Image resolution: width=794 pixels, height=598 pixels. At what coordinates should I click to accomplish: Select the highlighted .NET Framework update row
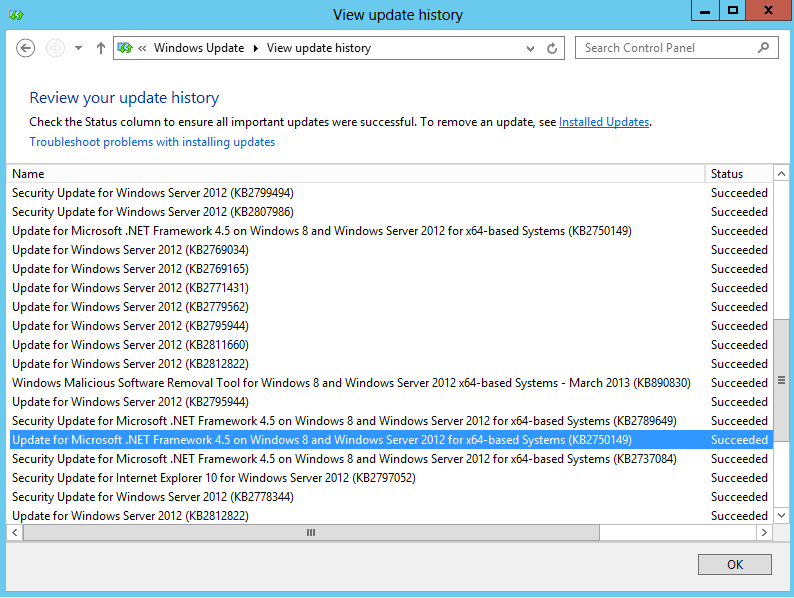(x=390, y=440)
